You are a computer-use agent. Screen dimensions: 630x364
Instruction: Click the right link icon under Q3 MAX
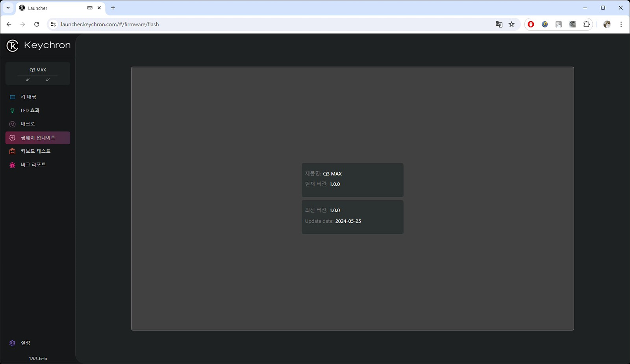[48, 79]
